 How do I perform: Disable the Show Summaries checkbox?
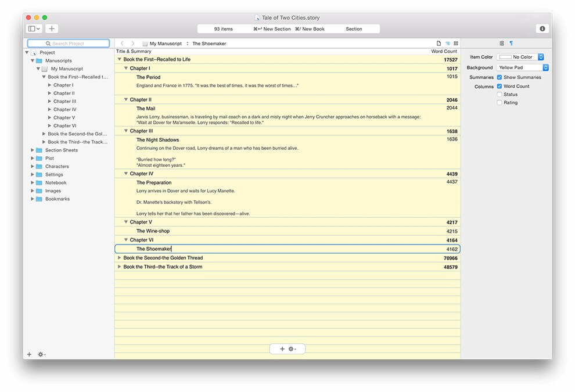point(499,77)
